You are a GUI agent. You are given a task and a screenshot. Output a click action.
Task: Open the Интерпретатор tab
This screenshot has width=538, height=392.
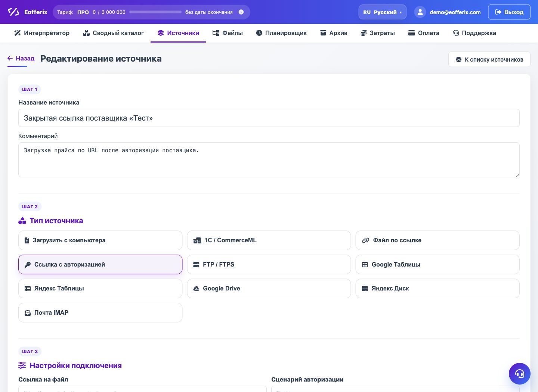(x=42, y=33)
